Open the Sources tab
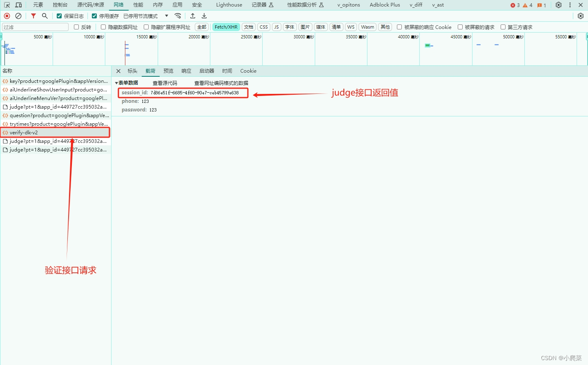The image size is (588, 365). pos(91,5)
